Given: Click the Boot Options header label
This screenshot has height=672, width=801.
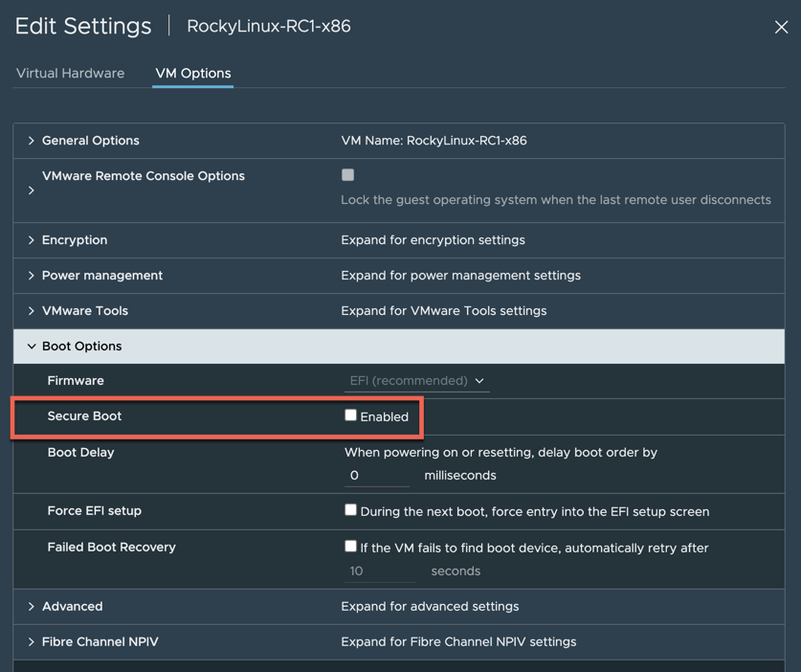Looking at the screenshot, I should [x=81, y=347].
